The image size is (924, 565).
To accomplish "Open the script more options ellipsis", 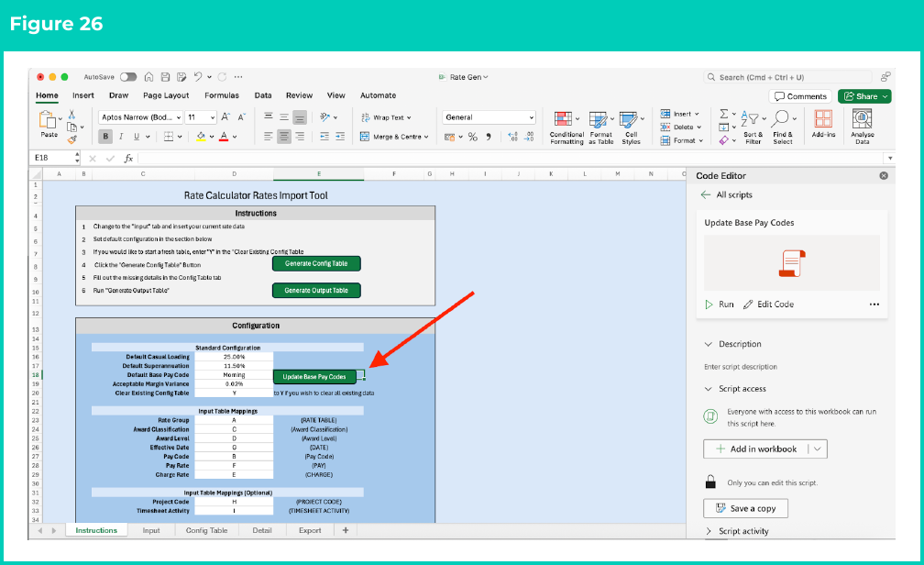I will tap(874, 305).
